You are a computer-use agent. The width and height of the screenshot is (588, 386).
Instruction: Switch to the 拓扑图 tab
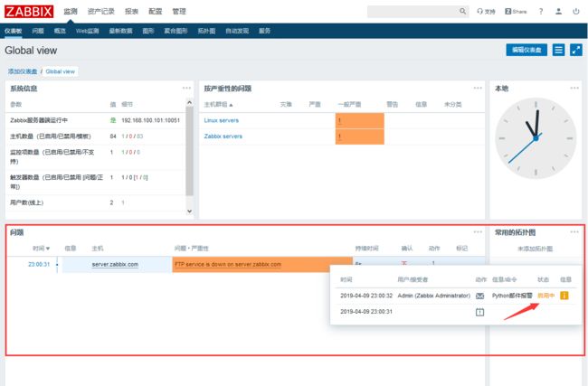point(206,31)
